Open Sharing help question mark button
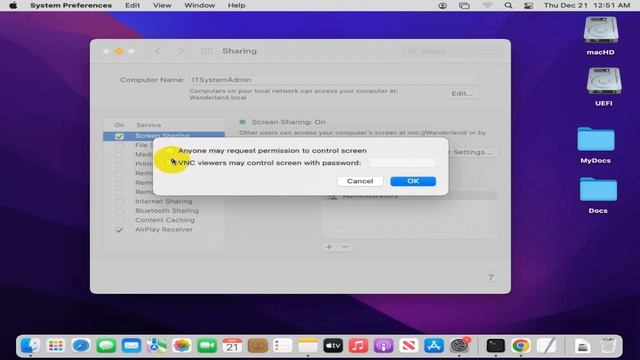Image resolution: width=640 pixels, height=360 pixels. pos(491,277)
